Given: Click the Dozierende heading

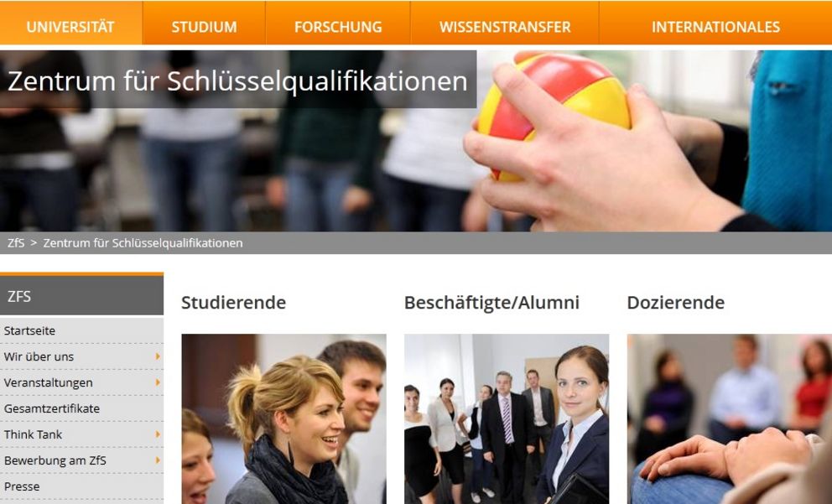Looking at the screenshot, I should pyautogui.click(x=675, y=303).
